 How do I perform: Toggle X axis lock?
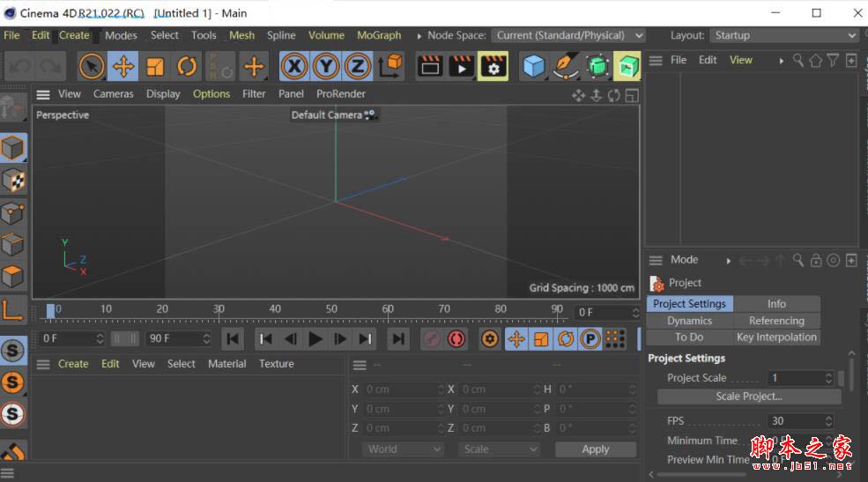294,67
